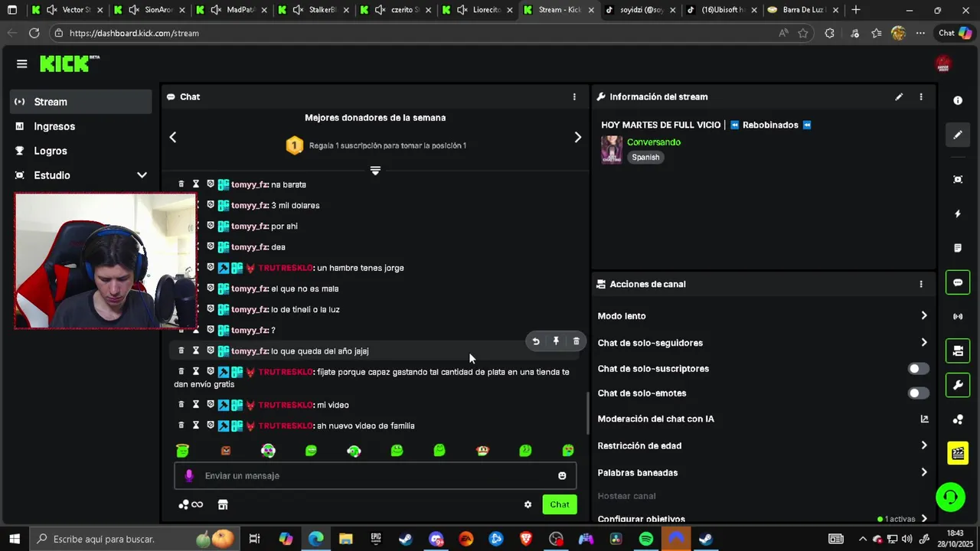The image size is (980, 551).
Task: Delete the 'na barata' message
Action: pyautogui.click(x=181, y=184)
